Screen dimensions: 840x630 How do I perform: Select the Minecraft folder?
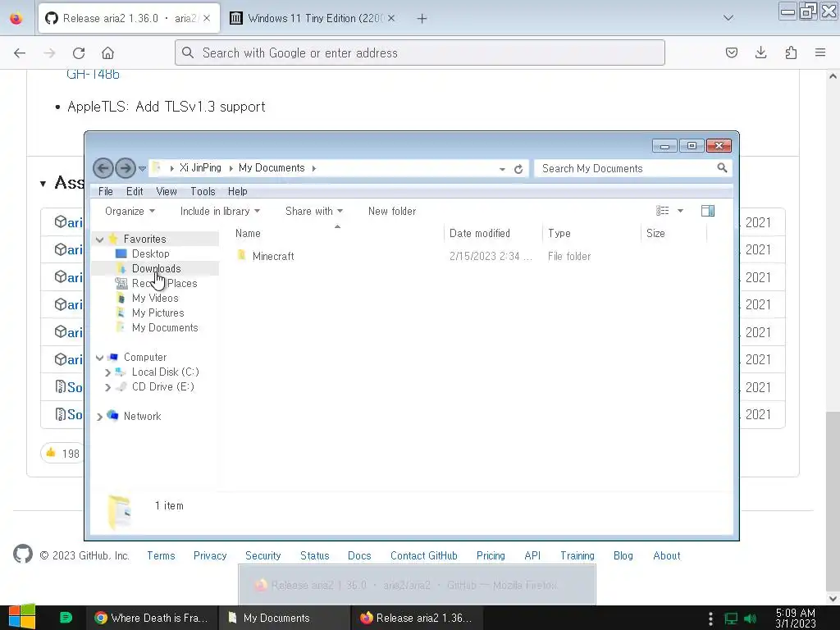(x=272, y=256)
